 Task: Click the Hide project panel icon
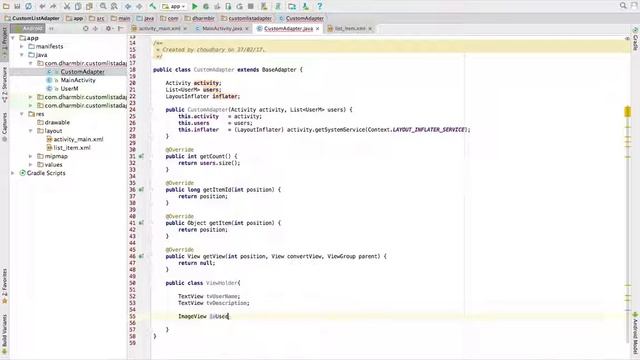[x=121, y=29]
